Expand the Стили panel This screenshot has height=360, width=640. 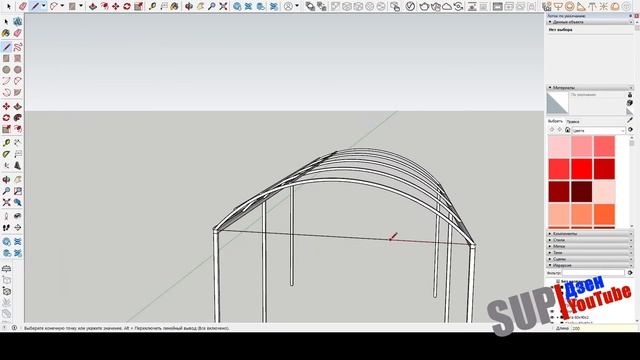point(590,240)
